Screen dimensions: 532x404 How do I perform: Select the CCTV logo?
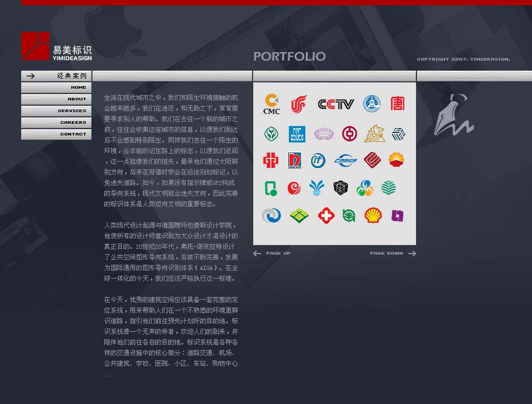point(336,104)
